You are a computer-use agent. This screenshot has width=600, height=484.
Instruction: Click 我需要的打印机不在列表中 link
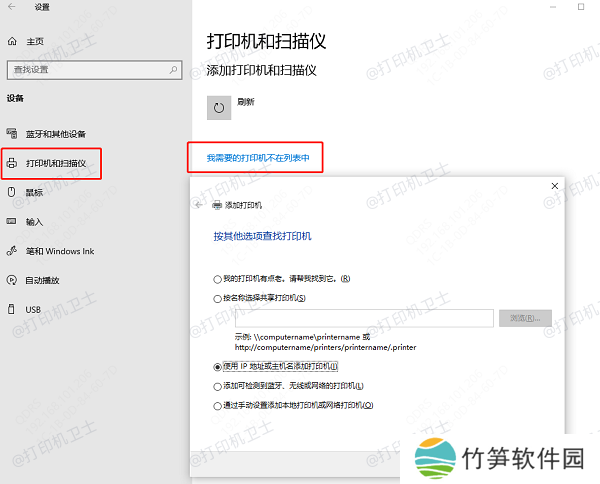(x=258, y=158)
